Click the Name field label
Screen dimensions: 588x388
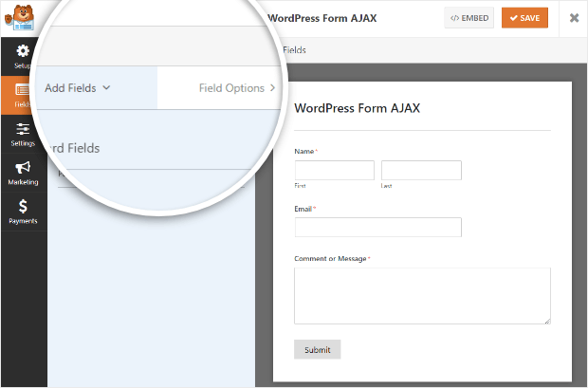304,151
